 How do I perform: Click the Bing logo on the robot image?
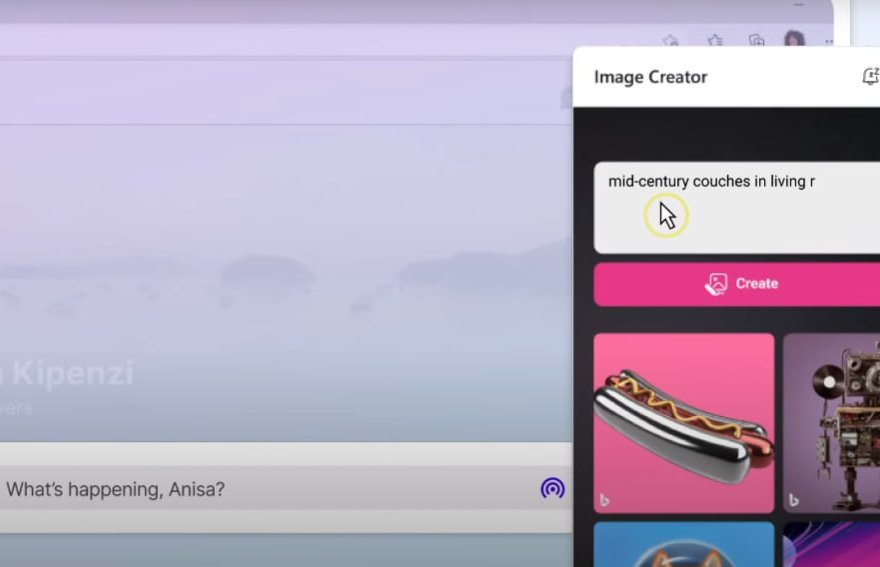[793, 499]
